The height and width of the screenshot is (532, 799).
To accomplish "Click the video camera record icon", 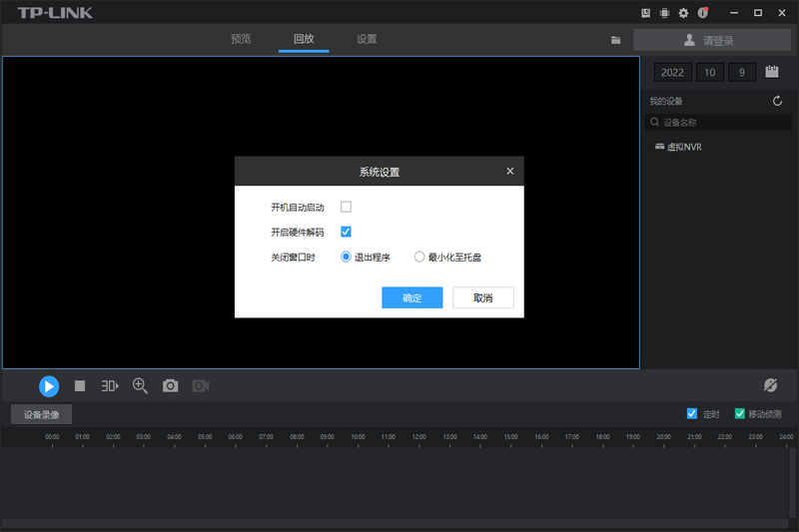I will (x=201, y=385).
